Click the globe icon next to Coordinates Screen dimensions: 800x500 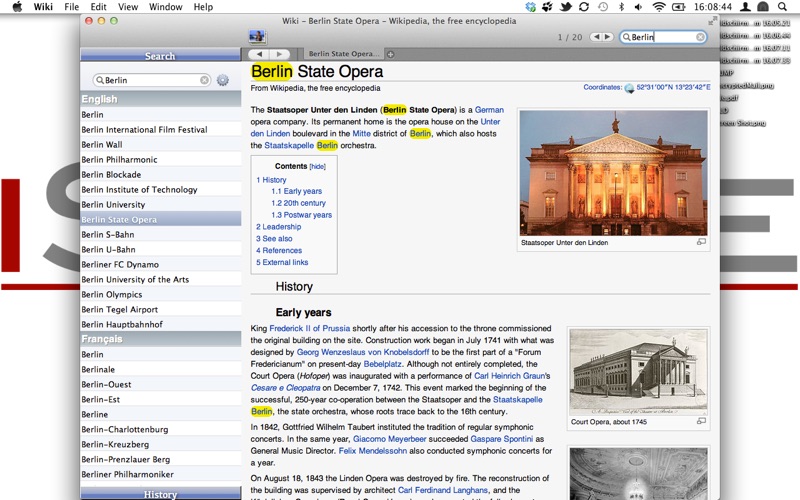629,88
